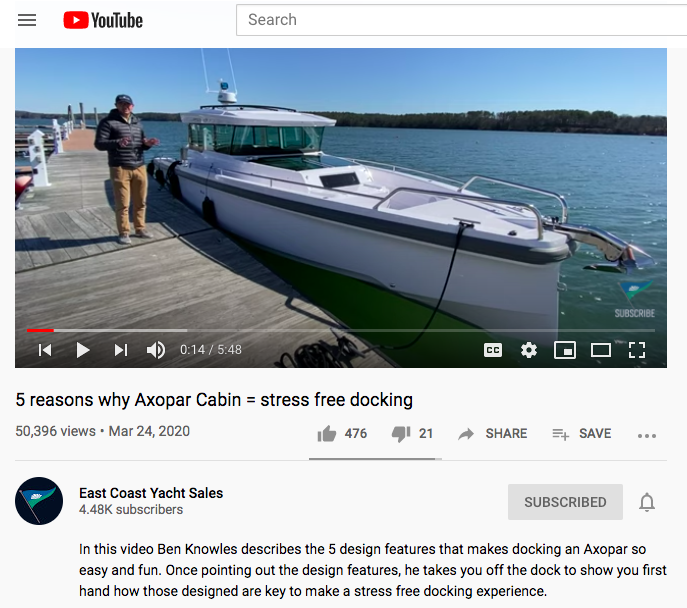
Task: Save video to a playlist
Action: 581,434
